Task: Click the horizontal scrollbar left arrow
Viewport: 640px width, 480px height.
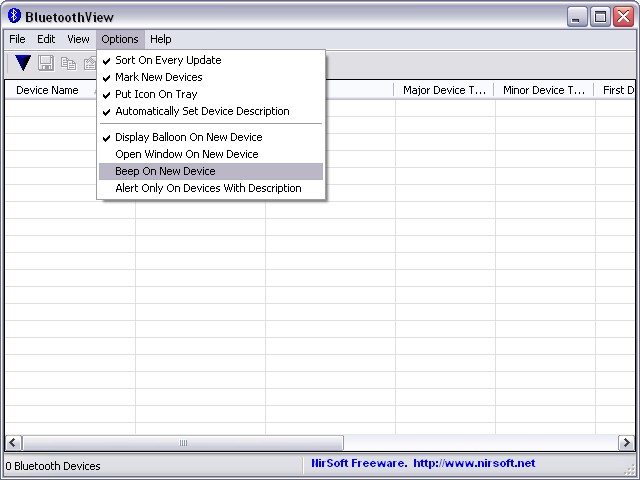Action: (x=13, y=443)
